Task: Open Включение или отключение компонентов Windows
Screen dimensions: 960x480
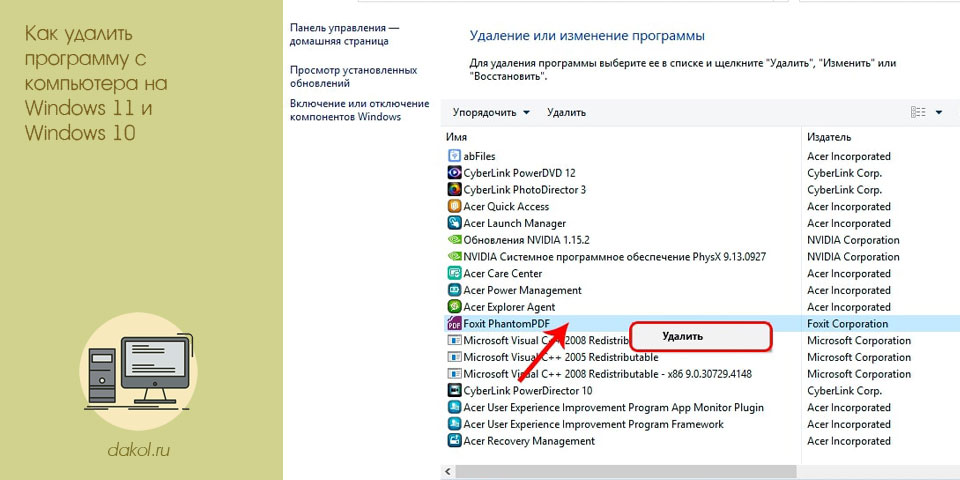Action: coord(359,110)
